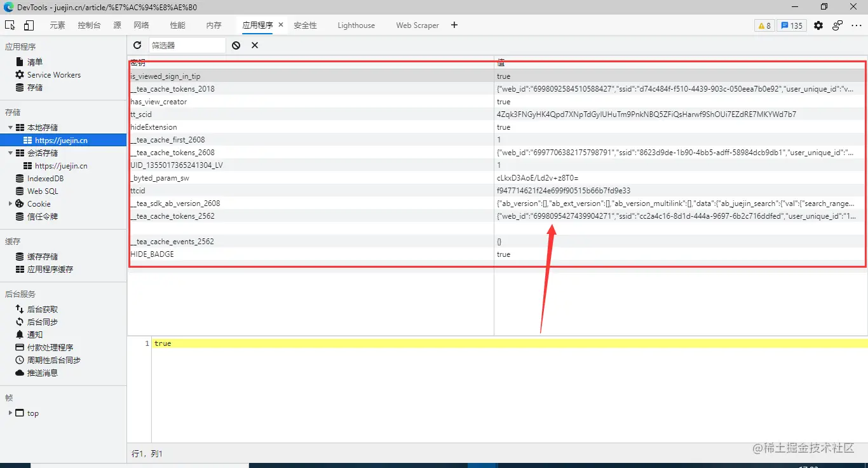The height and width of the screenshot is (468, 868).
Task: Click the value f947714621f24e699f90515b66b7fd9e33
Action: tap(563, 191)
